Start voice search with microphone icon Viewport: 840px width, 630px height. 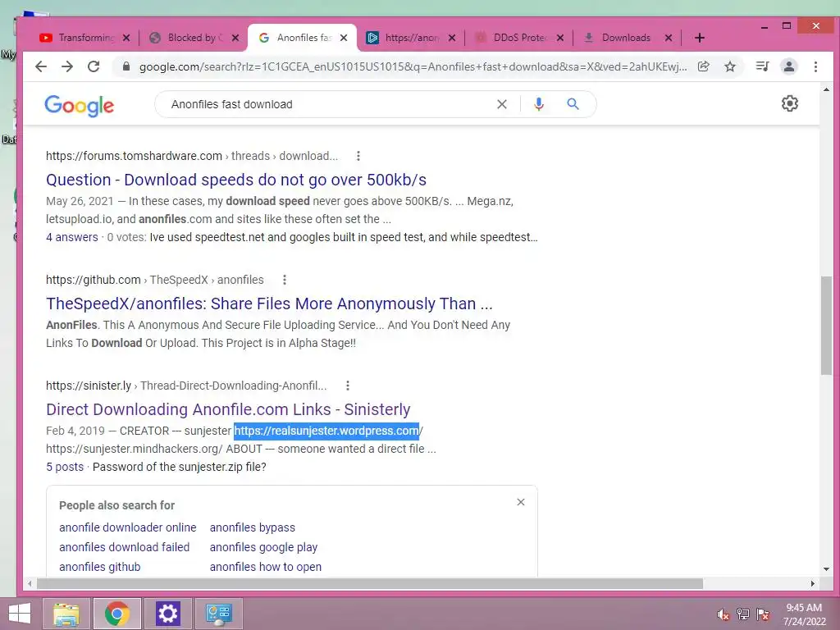pyautogui.click(x=539, y=104)
